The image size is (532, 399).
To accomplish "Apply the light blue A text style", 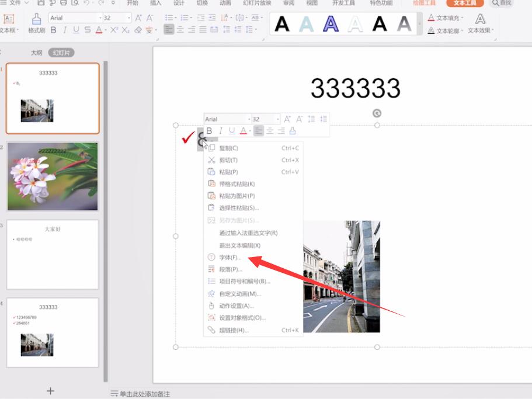I will (x=307, y=24).
